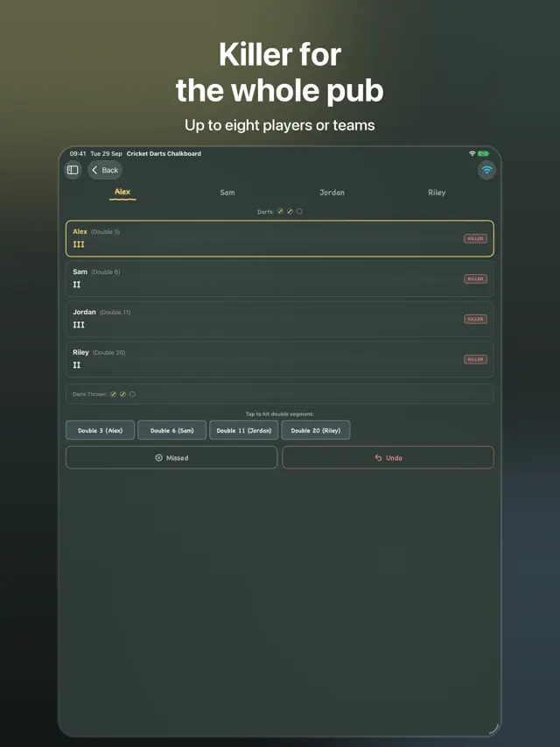Image resolution: width=560 pixels, height=747 pixels.
Task: Select the Riley (Double 20) player card
Action: (279, 359)
